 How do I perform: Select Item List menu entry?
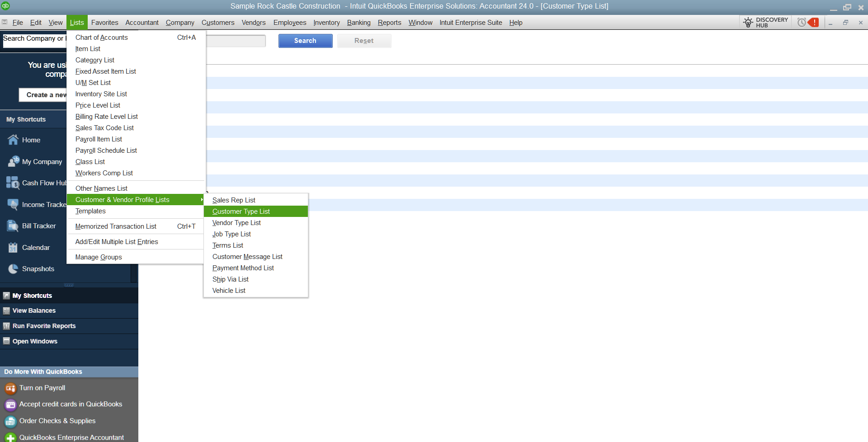tap(136, 49)
